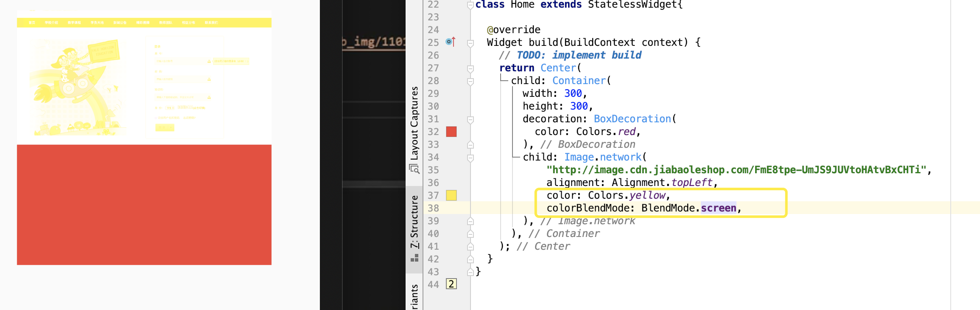Screen dimensions: 980x310
Task: Click the 'Center' widget name on line 27
Action: click(558, 68)
